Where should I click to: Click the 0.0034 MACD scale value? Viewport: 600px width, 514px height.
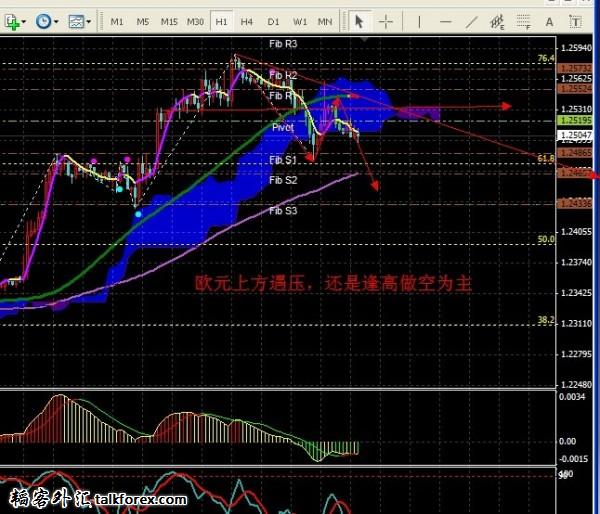pyautogui.click(x=572, y=397)
